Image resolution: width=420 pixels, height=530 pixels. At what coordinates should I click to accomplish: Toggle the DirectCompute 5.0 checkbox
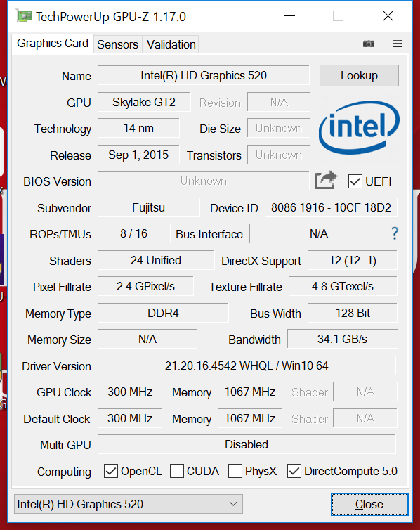pyautogui.click(x=294, y=471)
